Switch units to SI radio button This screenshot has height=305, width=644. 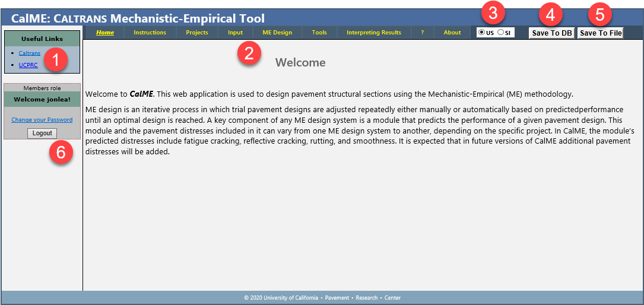click(x=500, y=33)
